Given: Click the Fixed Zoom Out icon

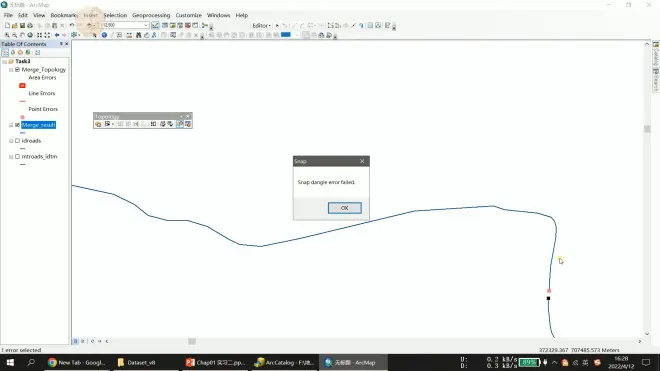Looking at the screenshot, I should (x=47, y=35).
